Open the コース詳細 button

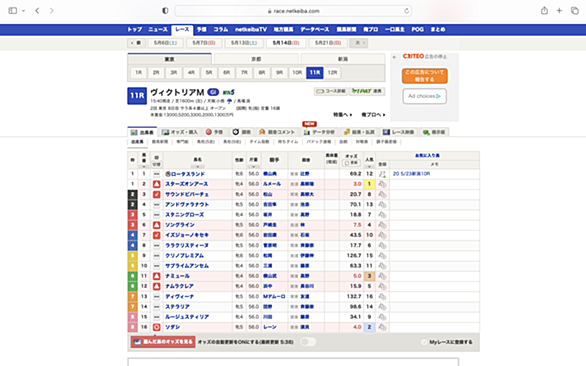pos(331,91)
